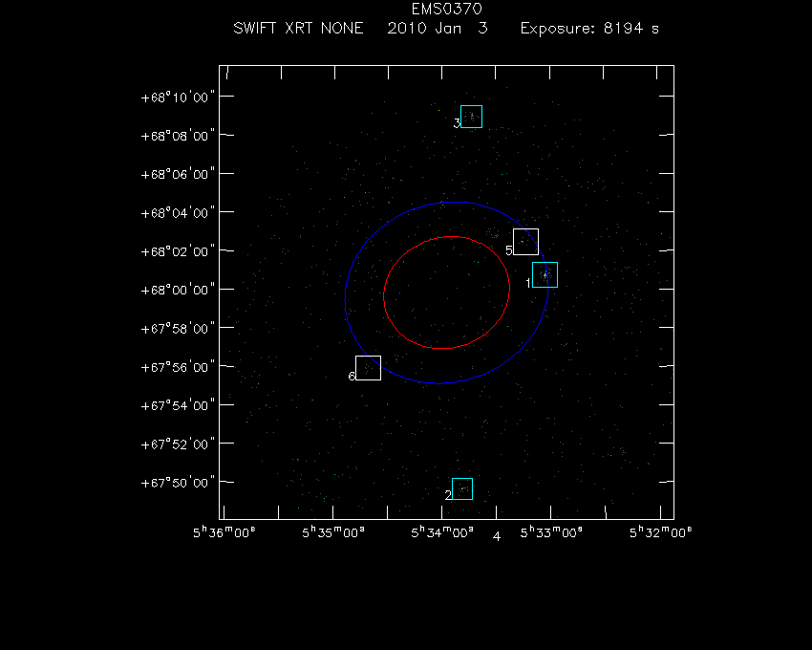The height and width of the screenshot is (650, 812).
Task: Click the +67°52'00" declination label
Action: pos(178,444)
